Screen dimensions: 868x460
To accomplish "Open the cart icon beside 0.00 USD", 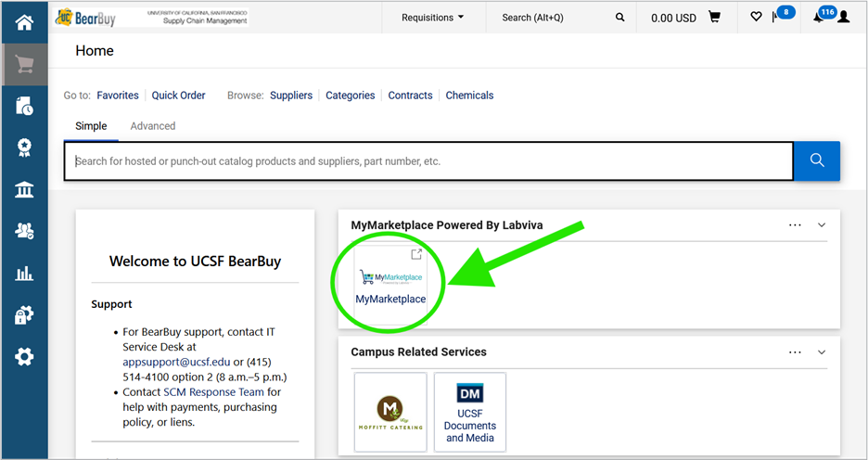I will click(x=715, y=18).
